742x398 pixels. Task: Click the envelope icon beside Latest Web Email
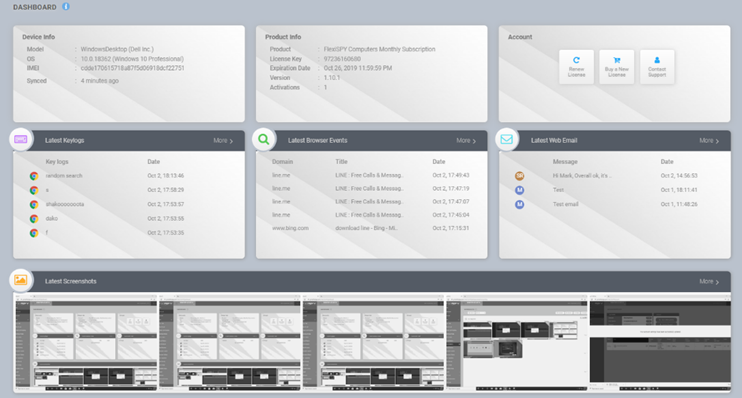[506, 140]
